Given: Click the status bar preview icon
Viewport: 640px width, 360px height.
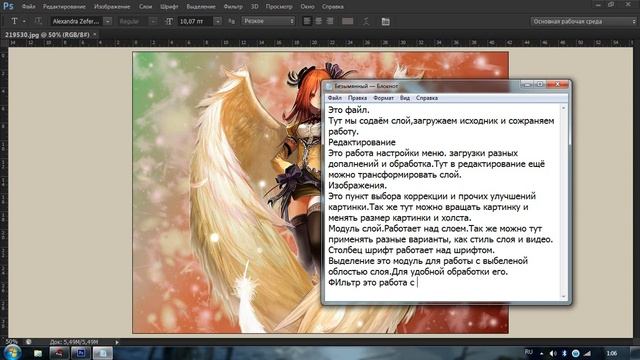Looking at the screenshot, I should (x=29, y=342).
